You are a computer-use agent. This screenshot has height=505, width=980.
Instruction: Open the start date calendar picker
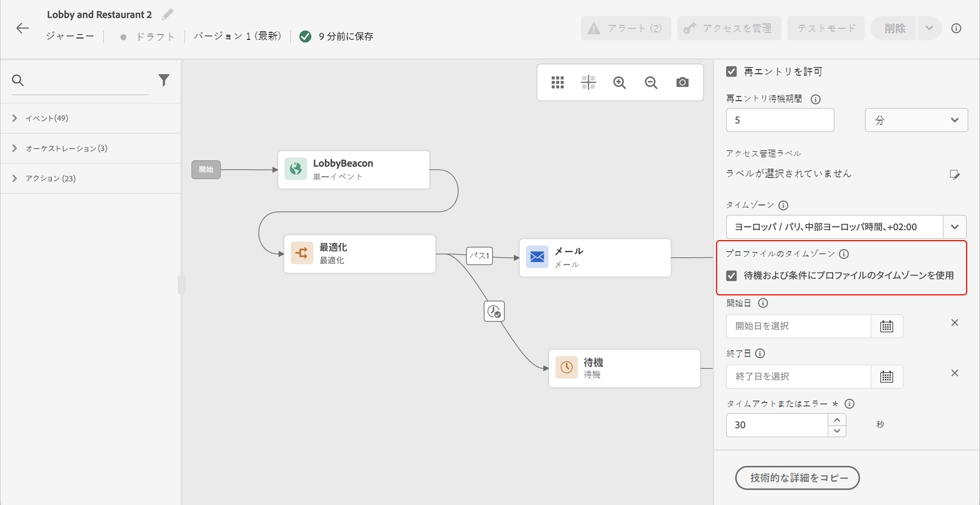[x=886, y=326]
